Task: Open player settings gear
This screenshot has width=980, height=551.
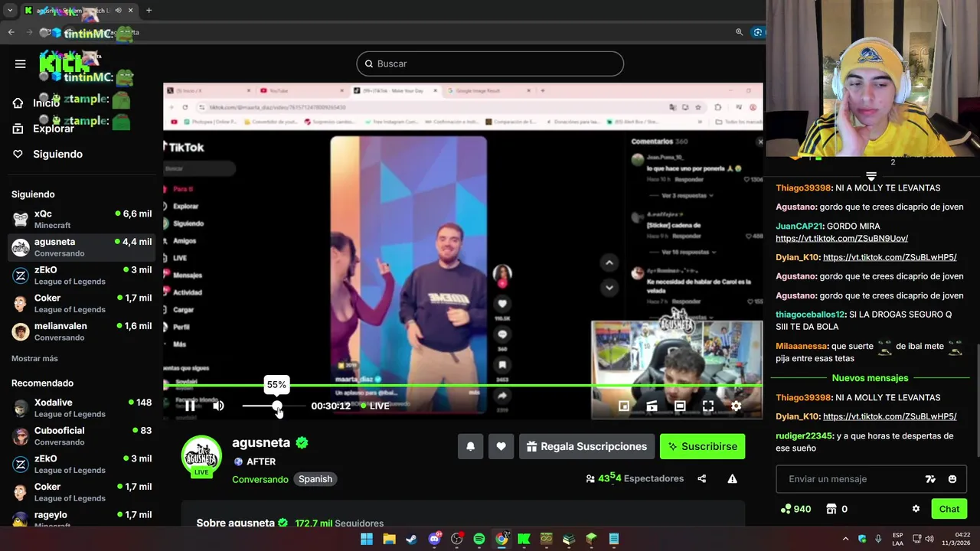Action: coord(736,406)
